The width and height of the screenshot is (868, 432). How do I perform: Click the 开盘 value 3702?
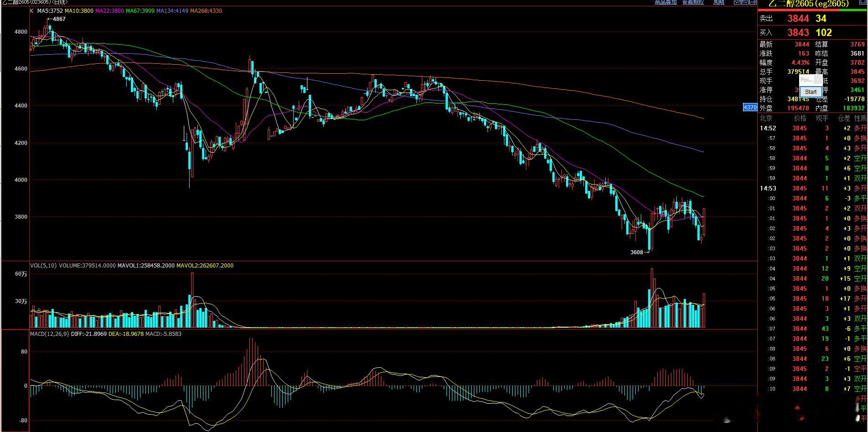point(858,62)
